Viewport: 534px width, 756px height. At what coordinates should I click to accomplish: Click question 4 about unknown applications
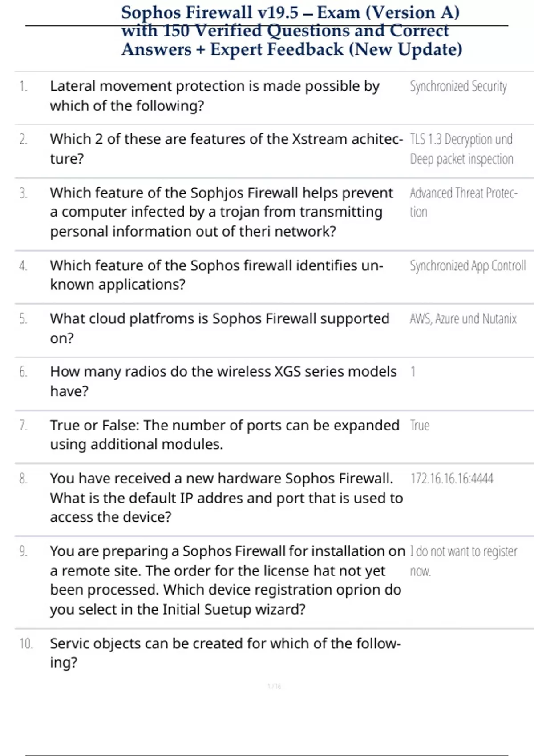coord(216,275)
